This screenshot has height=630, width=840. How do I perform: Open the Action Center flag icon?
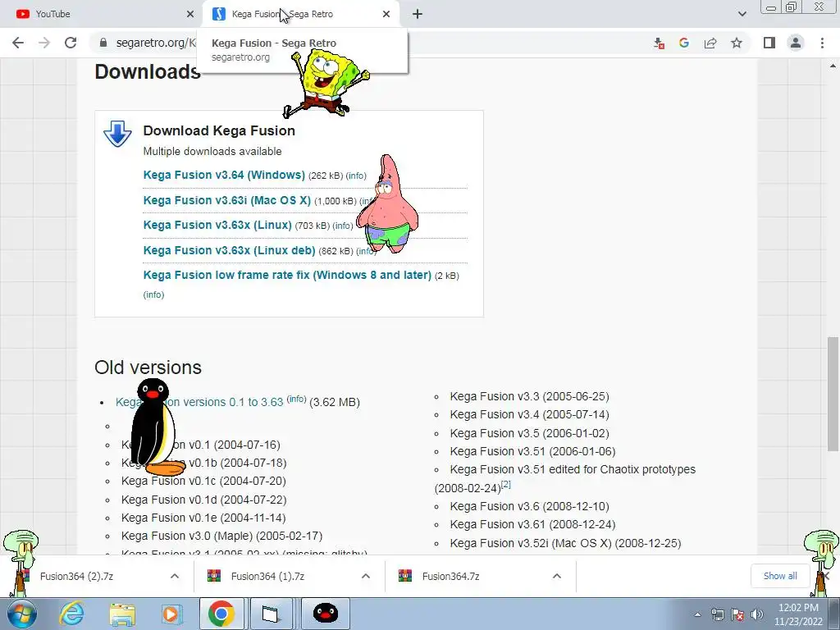(737, 614)
